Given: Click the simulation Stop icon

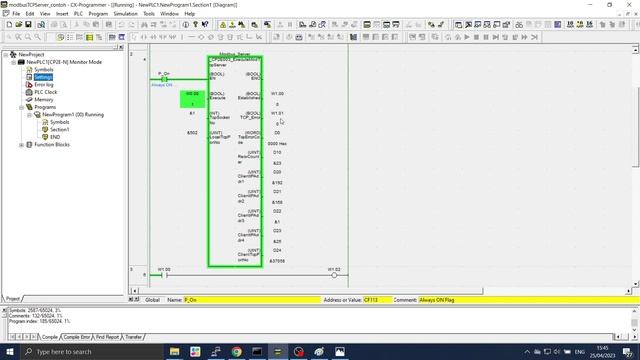Looking at the screenshot, I should pyautogui.click(x=476, y=37).
